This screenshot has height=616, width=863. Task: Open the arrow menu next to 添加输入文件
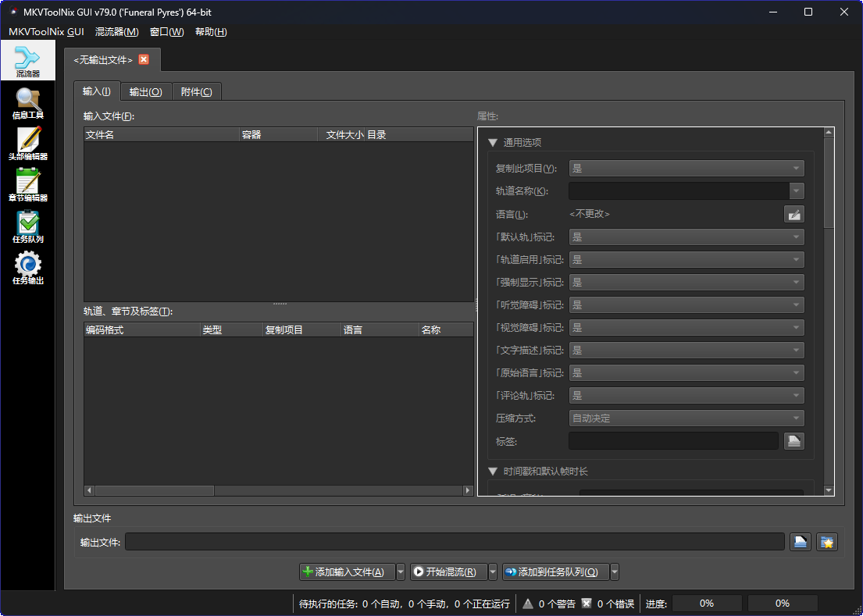pyautogui.click(x=401, y=572)
